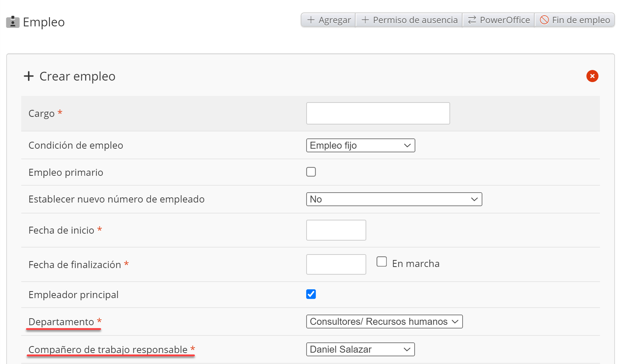Expand Establecer nuevo número de empleado dropdown

(394, 199)
